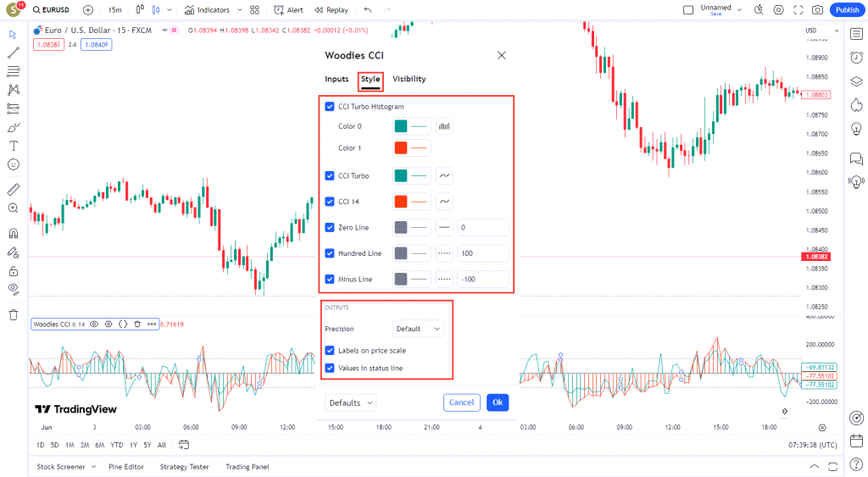Open the layout templates grid icon
This screenshot has width=868, height=477.
254,10
